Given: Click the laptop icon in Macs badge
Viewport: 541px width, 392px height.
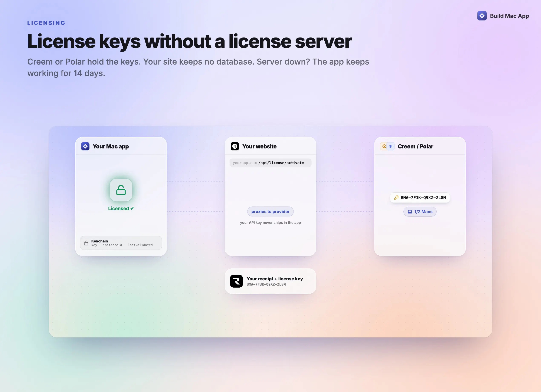Looking at the screenshot, I should click(410, 212).
